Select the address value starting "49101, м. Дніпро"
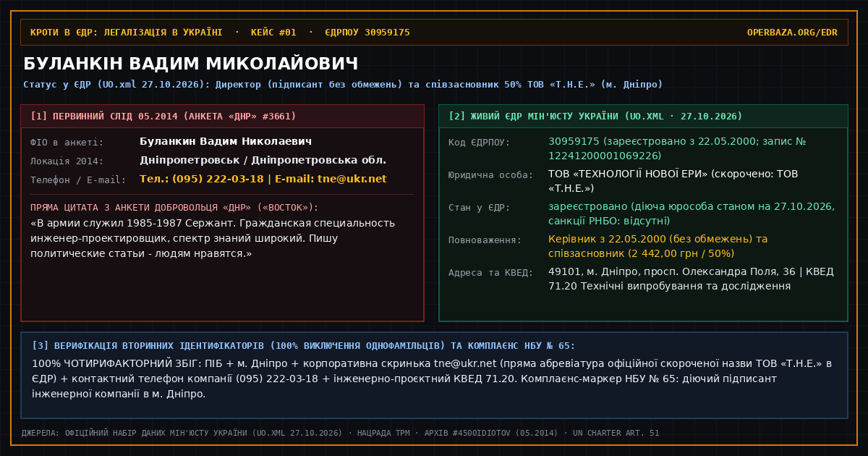The width and height of the screenshot is (868, 456). pyautogui.click(x=691, y=279)
